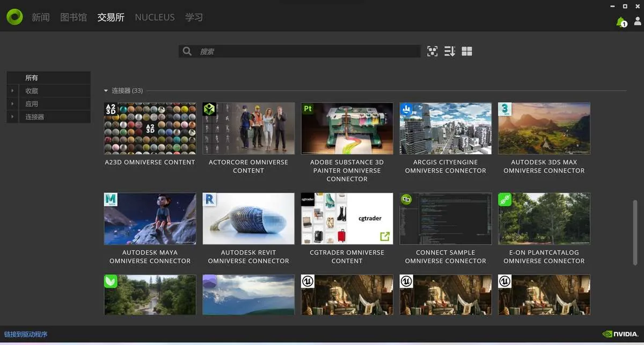Image resolution: width=644 pixels, height=345 pixels.
Task: Open the Autodesk Maya character thumbnail
Action: 150,219
